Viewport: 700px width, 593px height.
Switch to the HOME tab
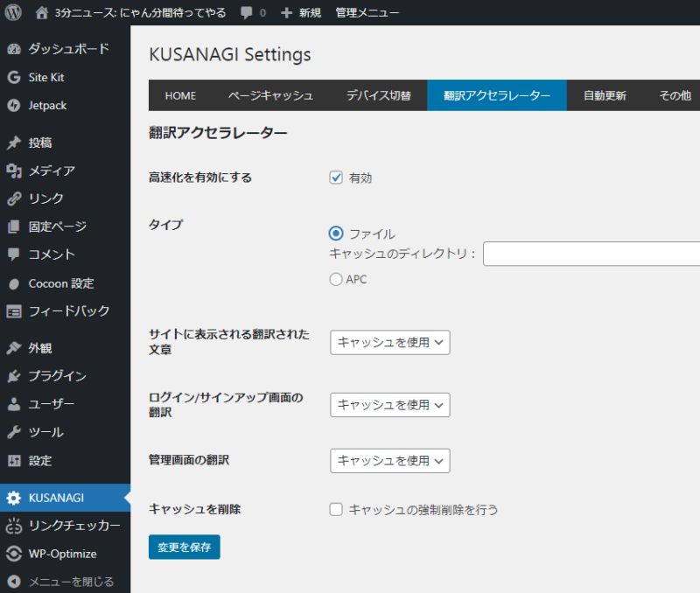[180, 95]
